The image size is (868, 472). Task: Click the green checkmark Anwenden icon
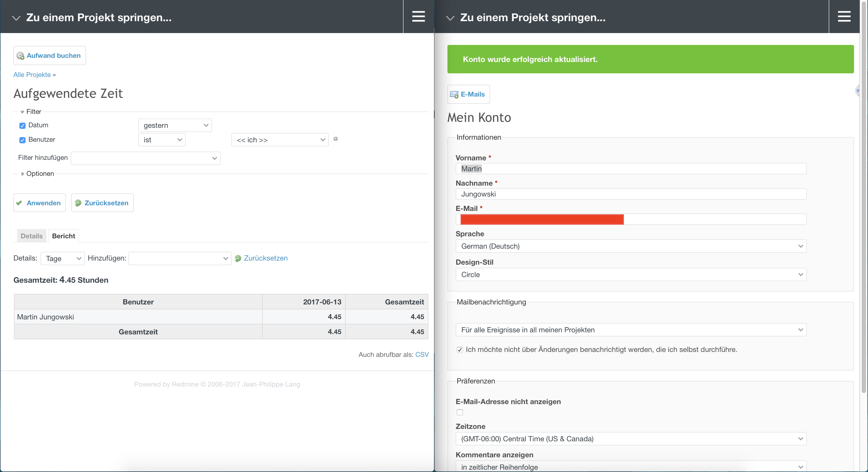[x=19, y=203]
